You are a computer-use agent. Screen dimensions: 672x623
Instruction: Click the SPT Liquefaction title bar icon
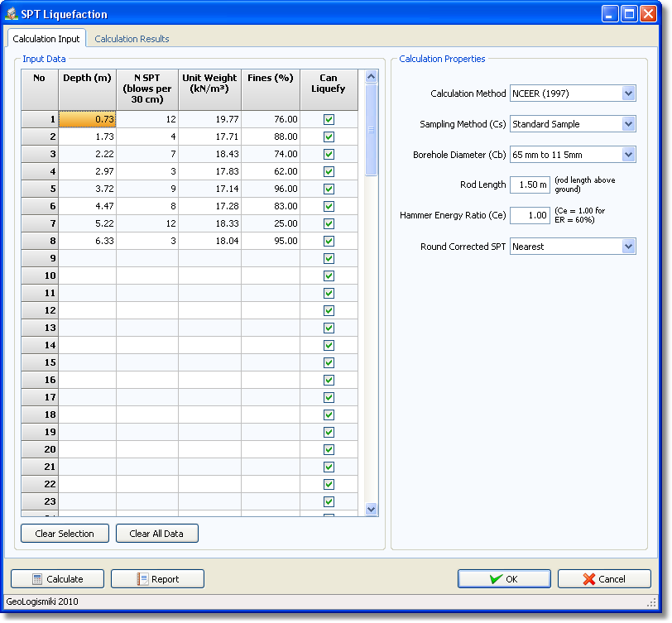12,14
